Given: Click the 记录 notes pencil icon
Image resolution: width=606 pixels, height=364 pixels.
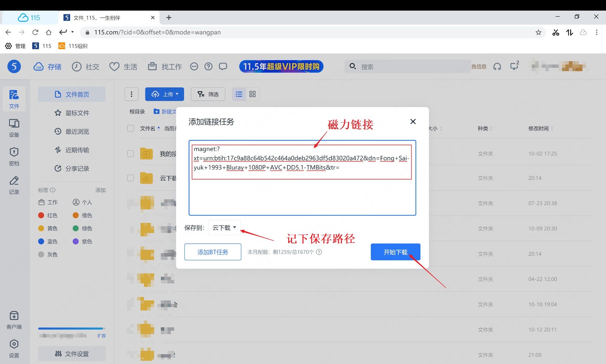Looking at the screenshot, I should pyautogui.click(x=14, y=185).
